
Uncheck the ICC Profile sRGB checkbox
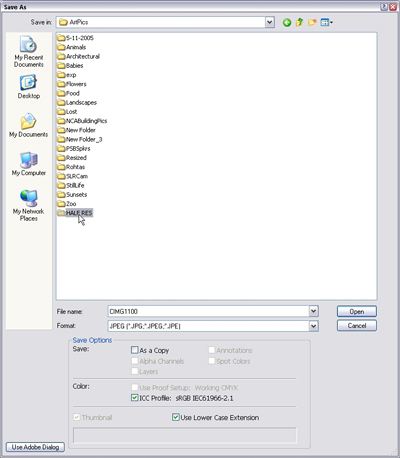tap(135, 398)
